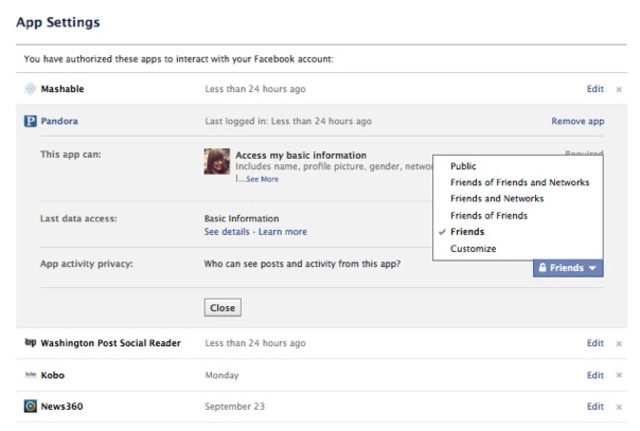This screenshot has height=431, width=640.
Task: Edit the Kobo app settings
Action: (x=595, y=375)
